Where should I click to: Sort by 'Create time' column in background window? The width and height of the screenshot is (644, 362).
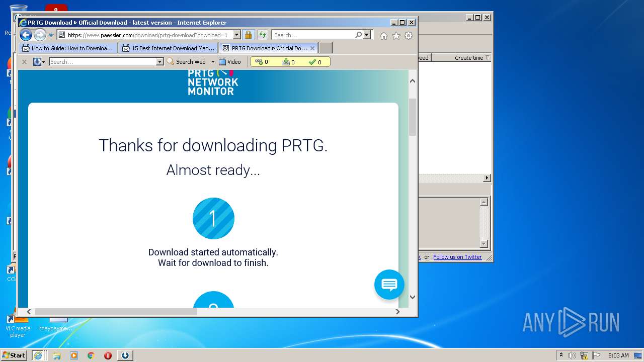(469, 58)
